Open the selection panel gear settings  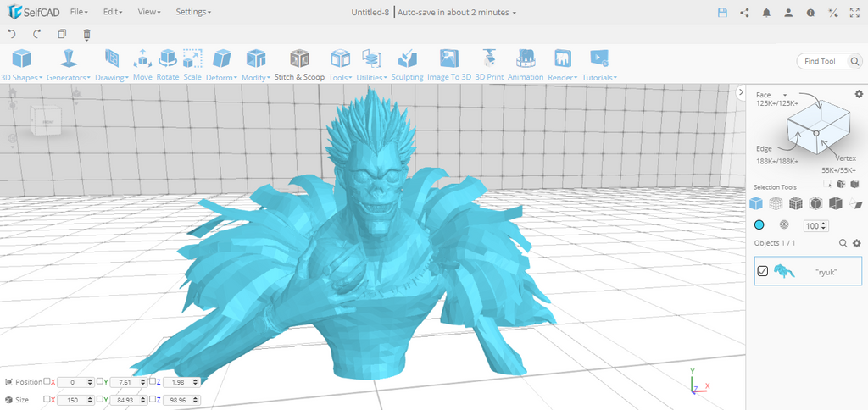(x=859, y=94)
